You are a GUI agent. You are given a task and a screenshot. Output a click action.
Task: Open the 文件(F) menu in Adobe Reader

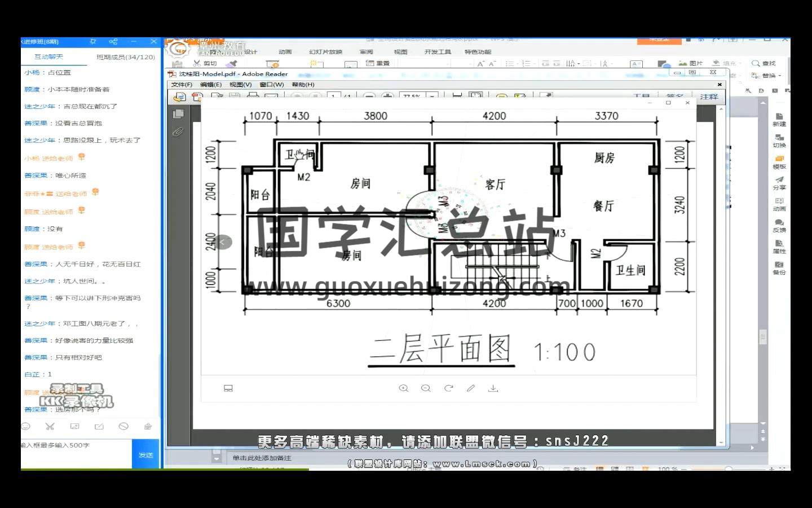tap(182, 85)
